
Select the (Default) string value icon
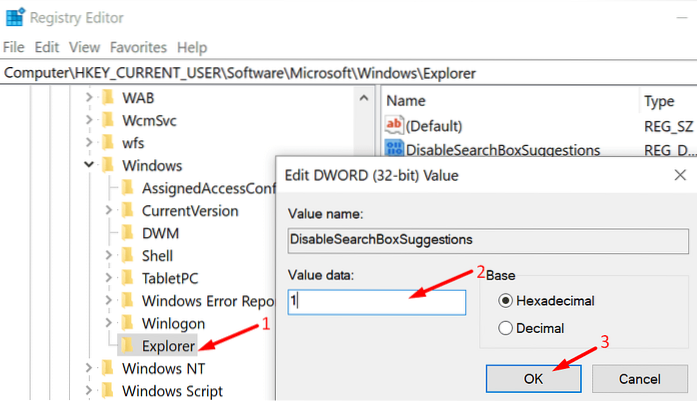396,126
